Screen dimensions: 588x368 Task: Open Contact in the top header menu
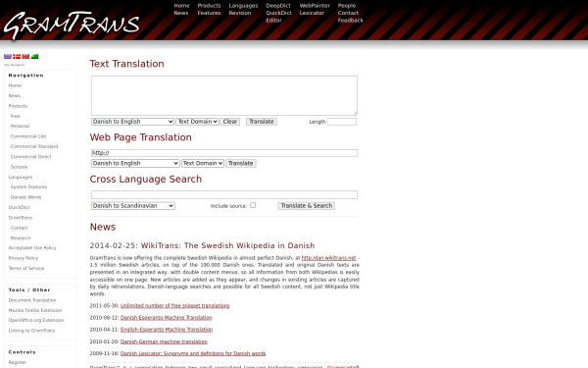click(x=348, y=13)
